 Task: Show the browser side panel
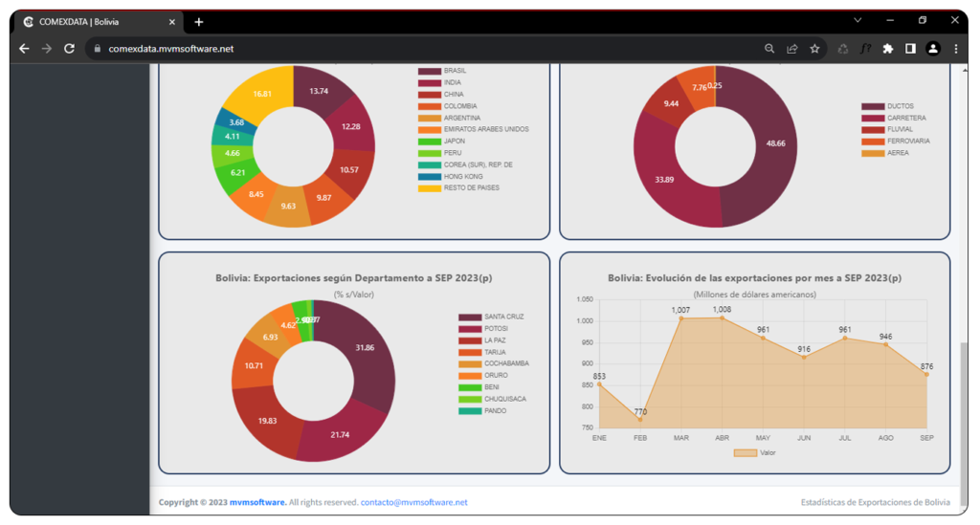pyautogui.click(x=910, y=49)
